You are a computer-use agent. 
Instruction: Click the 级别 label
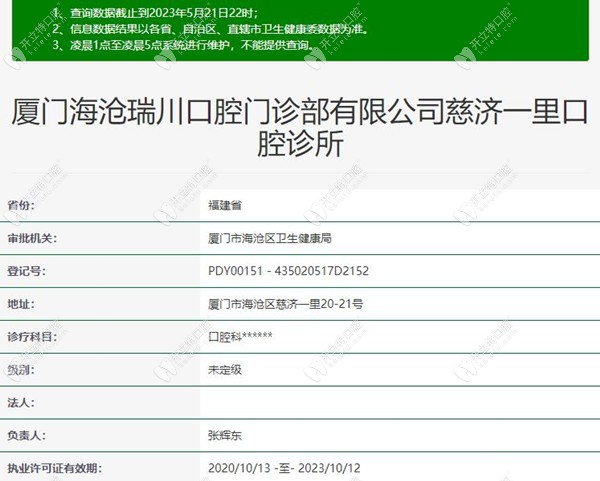pyautogui.click(x=21, y=370)
